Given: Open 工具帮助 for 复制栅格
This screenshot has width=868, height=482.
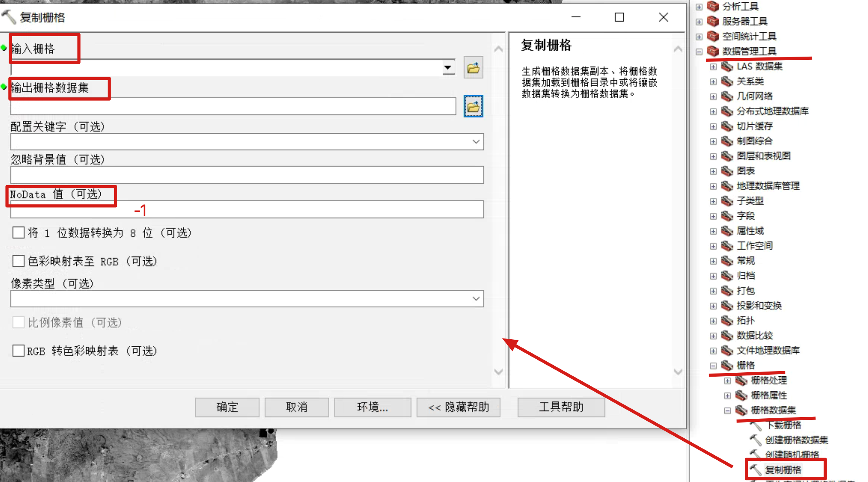Looking at the screenshot, I should [x=561, y=407].
